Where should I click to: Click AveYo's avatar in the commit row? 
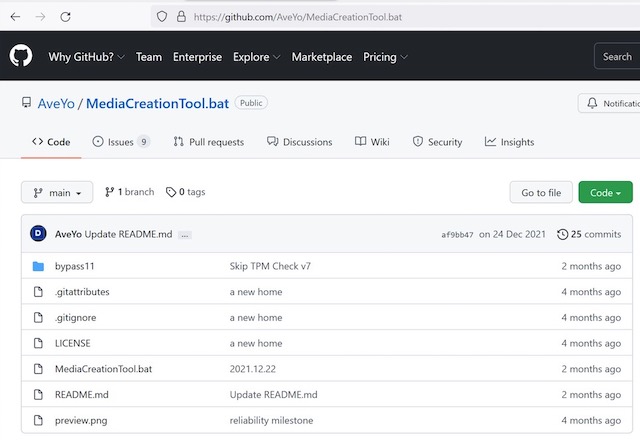point(38,234)
